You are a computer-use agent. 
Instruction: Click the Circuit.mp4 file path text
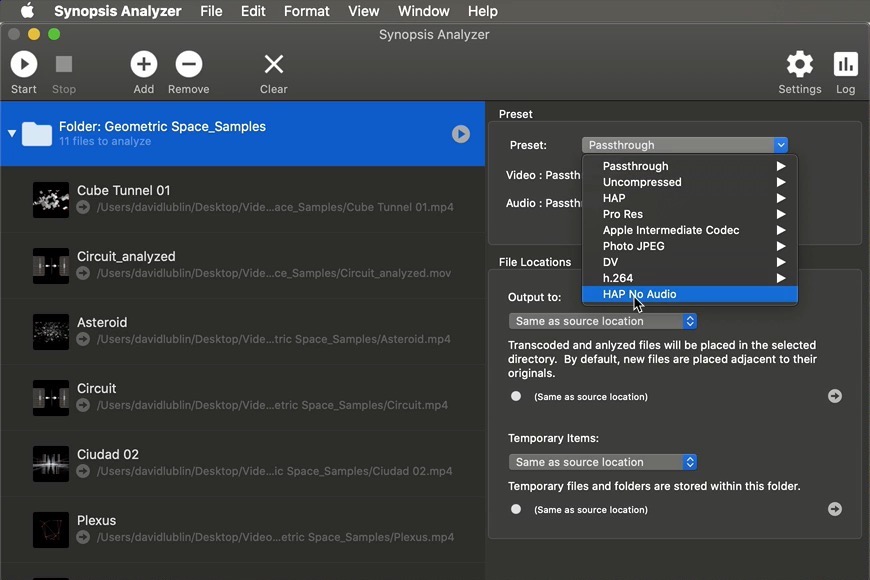click(x=272, y=405)
